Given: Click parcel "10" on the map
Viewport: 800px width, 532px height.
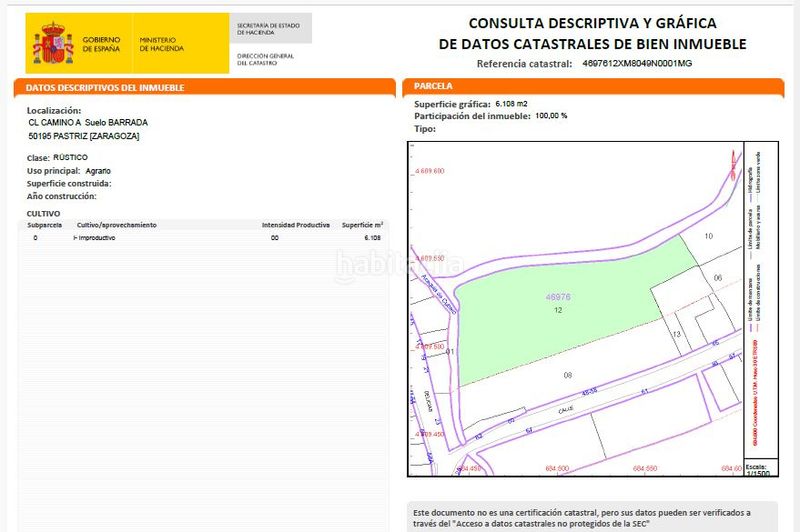Looking at the screenshot, I should (x=708, y=236).
